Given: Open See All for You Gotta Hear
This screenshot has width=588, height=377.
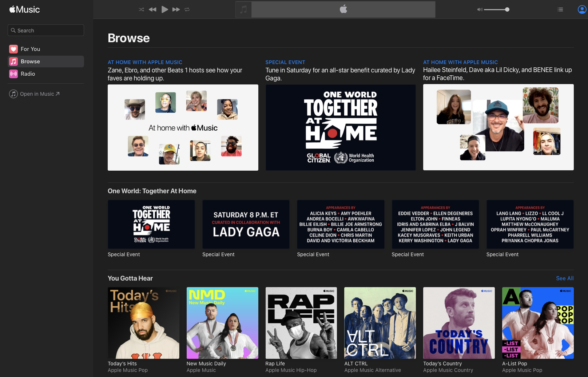Looking at the screenshot, I should click(x=564, y=278).
